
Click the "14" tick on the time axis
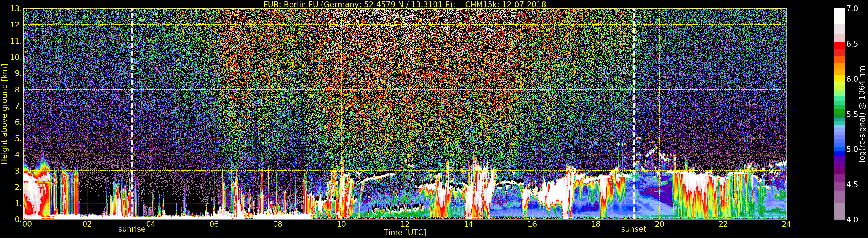469,224
